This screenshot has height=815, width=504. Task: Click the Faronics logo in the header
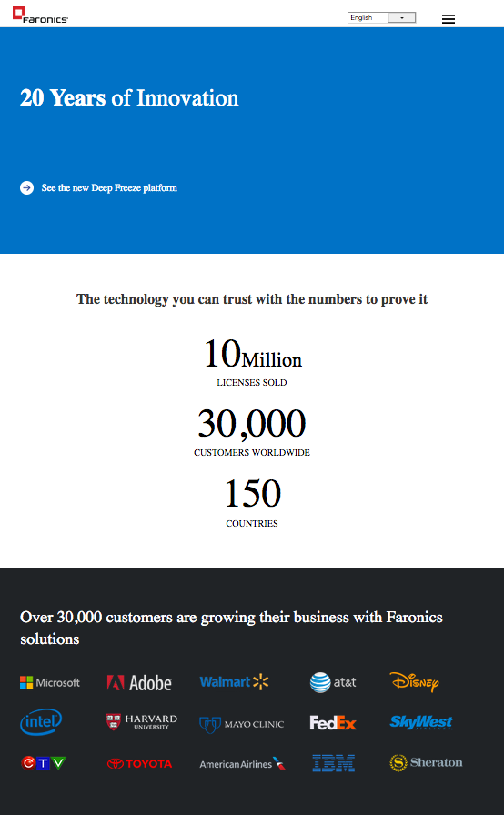(x=41, y=15)
